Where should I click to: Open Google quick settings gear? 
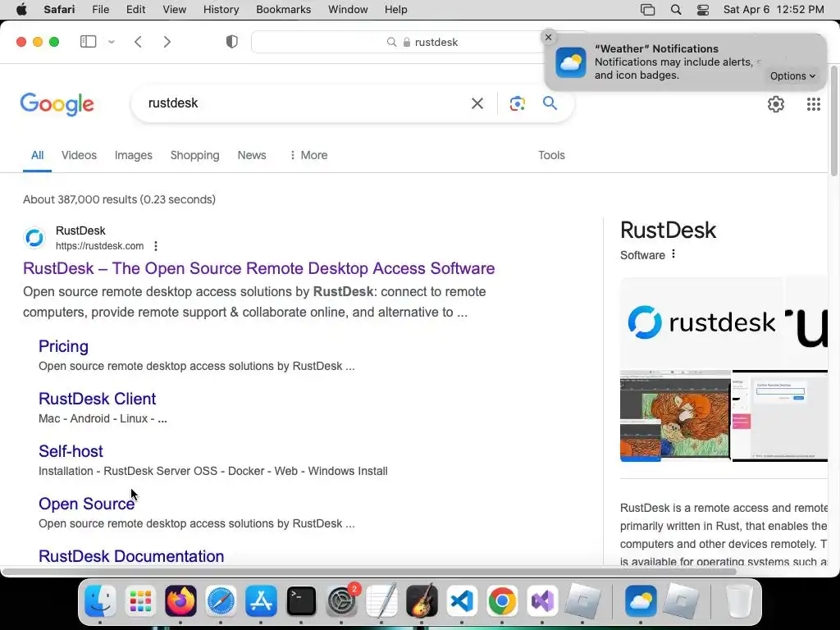tap(776, 104)
